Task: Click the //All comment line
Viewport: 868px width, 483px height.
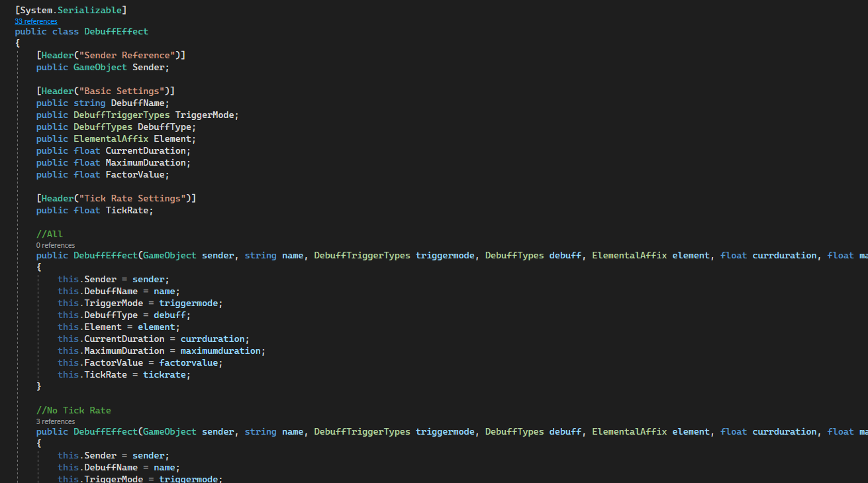Action: pos(50,235)
